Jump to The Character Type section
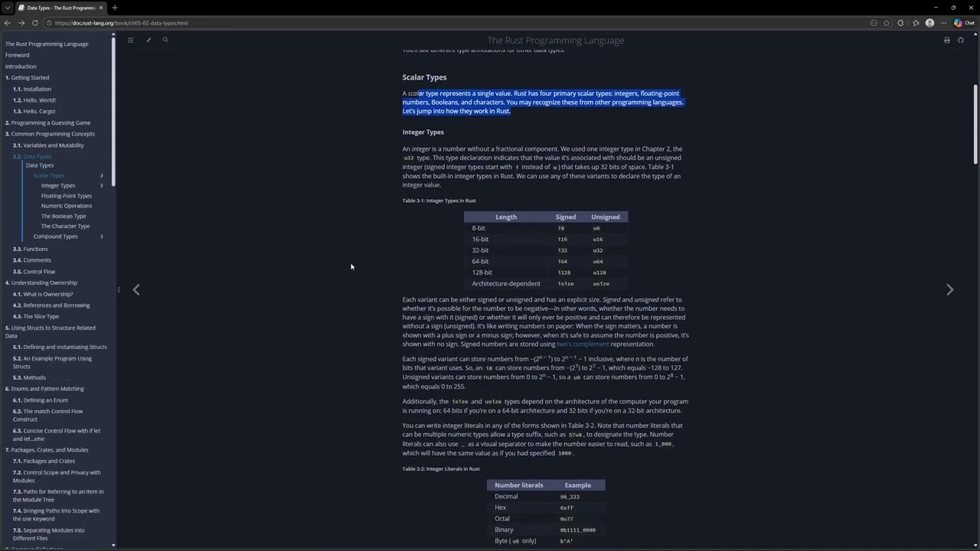980x551 pixels. coord(65,227)
